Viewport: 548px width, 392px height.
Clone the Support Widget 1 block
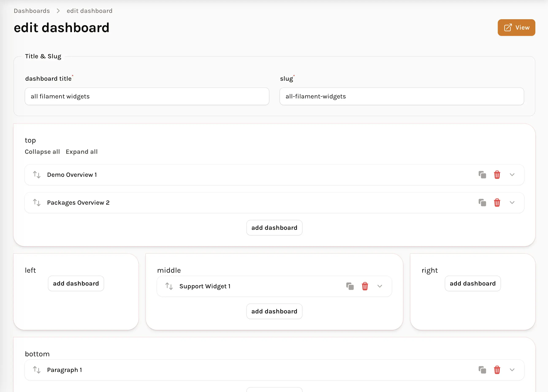(x=350, y=286)
